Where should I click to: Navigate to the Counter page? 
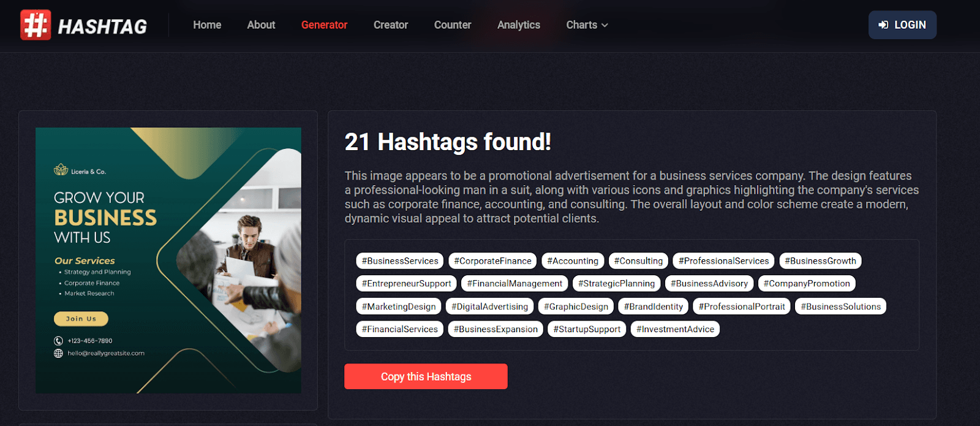[x=453, y=25]
